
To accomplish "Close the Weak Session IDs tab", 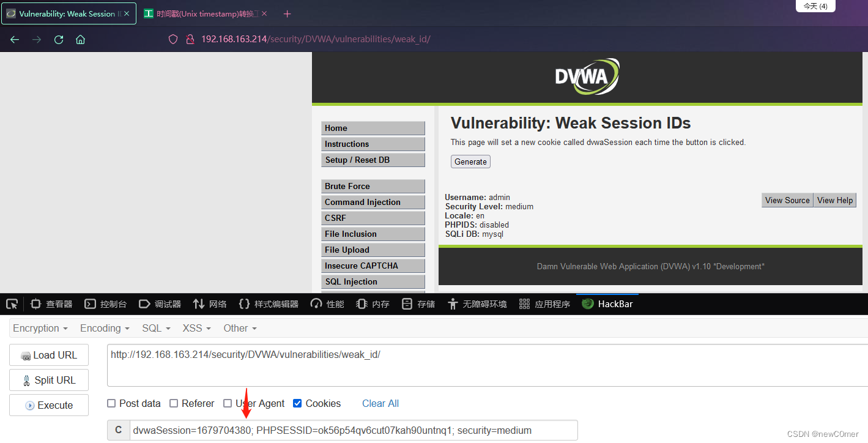I will (127, 13).
